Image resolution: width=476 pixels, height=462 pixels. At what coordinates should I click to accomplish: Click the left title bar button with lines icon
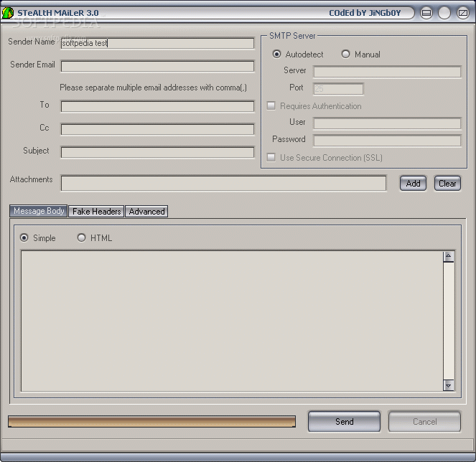pos(426,13)
